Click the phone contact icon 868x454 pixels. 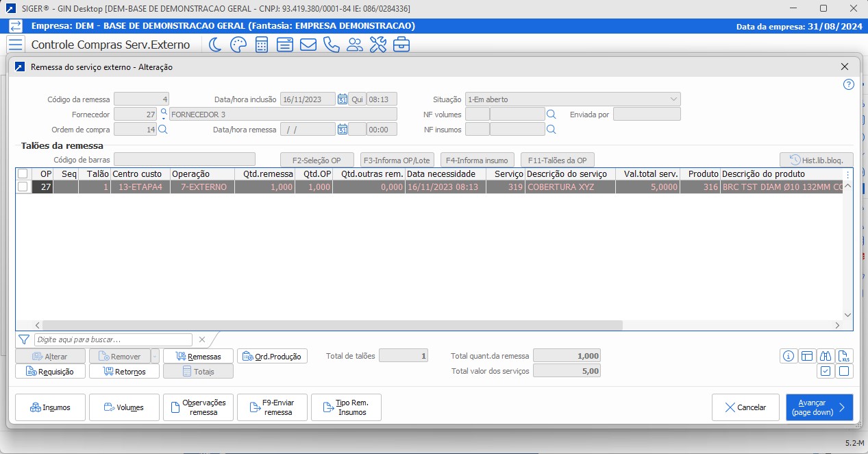(332, 45)
